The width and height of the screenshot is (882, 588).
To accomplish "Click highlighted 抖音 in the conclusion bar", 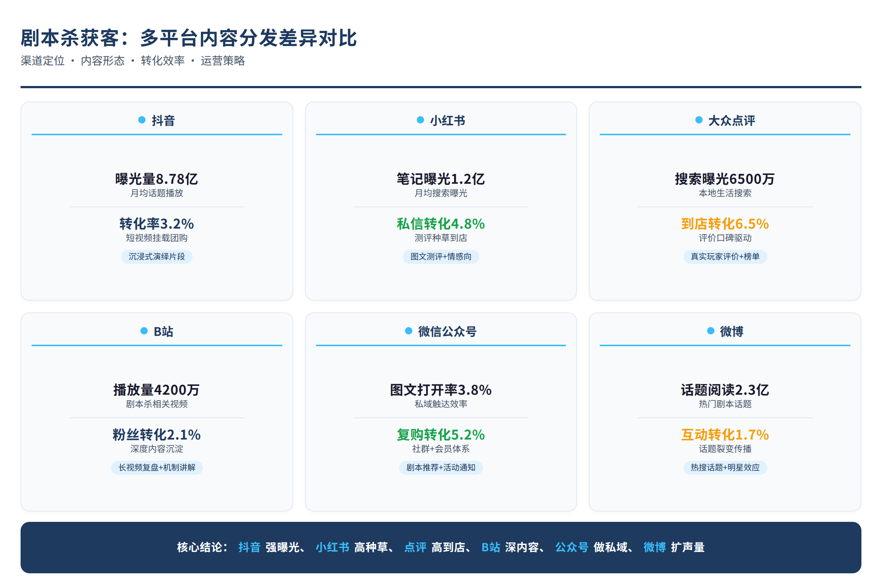I will point(250,547).
